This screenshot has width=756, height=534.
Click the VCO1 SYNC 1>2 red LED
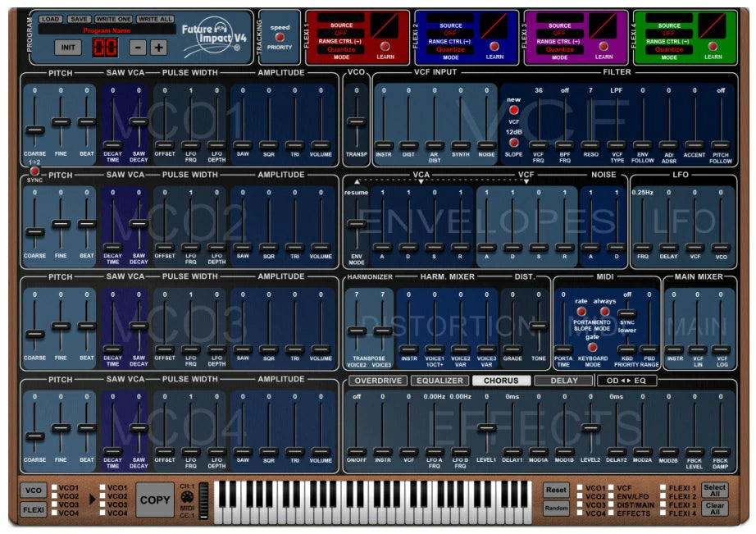click(x=34, y=171)
